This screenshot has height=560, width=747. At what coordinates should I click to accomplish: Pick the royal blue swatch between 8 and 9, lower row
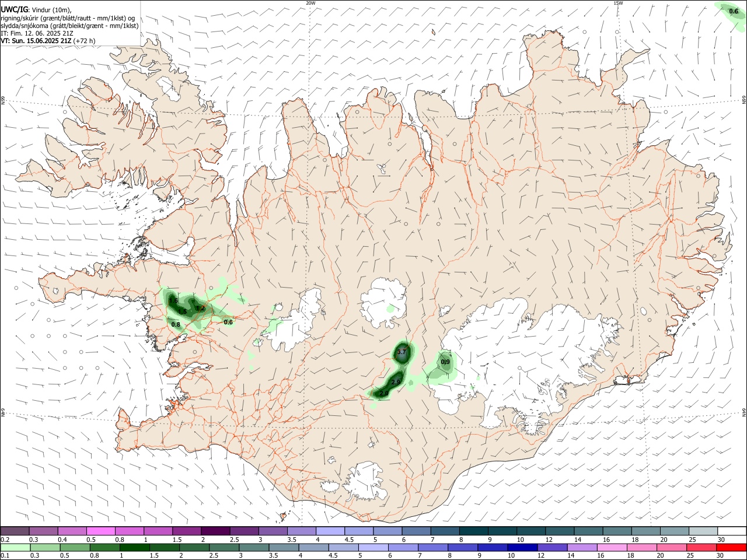pyautogui.click(x=463, y=547)
